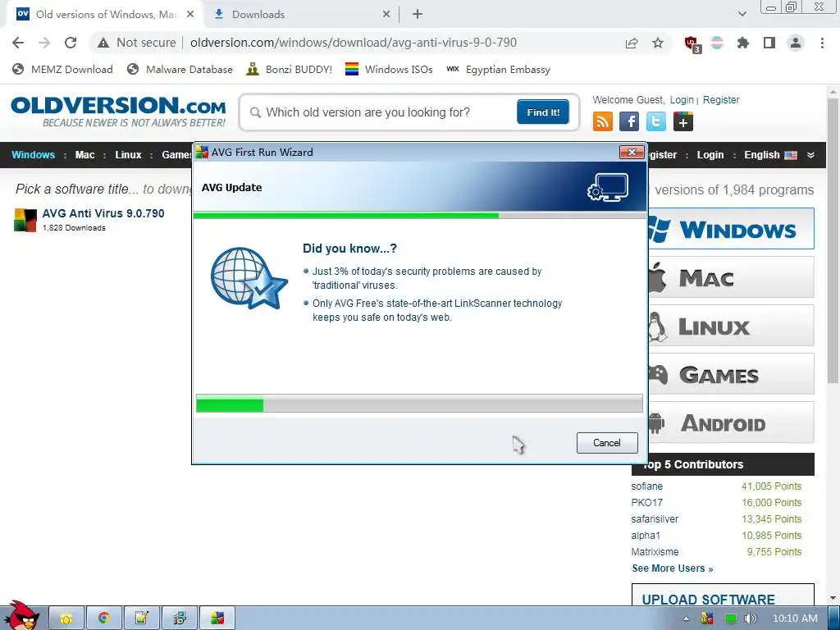Image resolution: width=840 pixels, height=630 pixels.
Task: Open the Facebook icon on OldVersion
Action: click(629, 121)
